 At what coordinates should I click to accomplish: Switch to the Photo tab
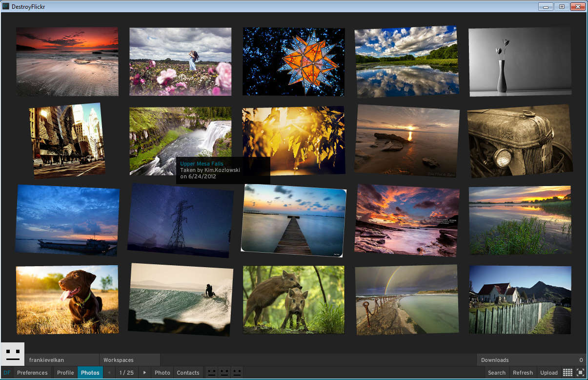(x=162, y=373)
